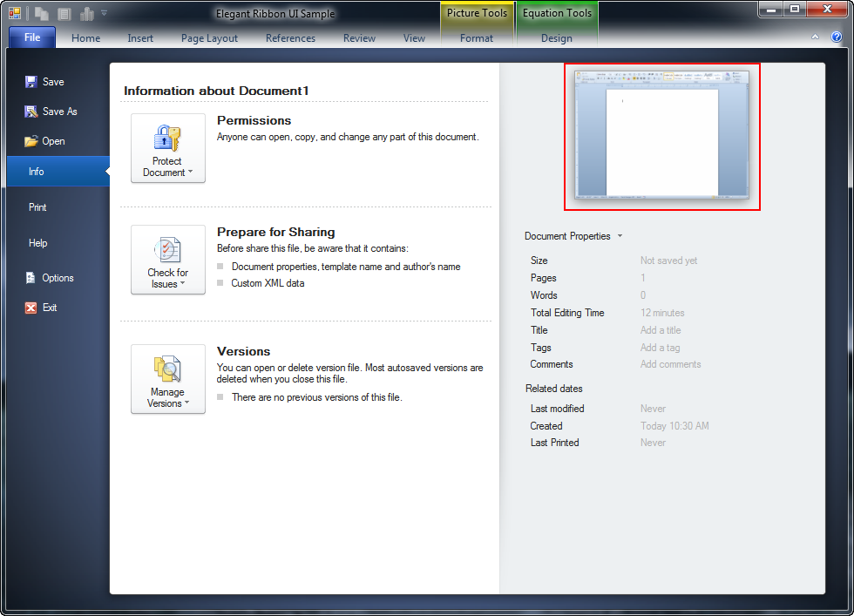Screen dimensions: 854x616
Task: Switch to the Home ribbon tab
Action: [85, 38]
